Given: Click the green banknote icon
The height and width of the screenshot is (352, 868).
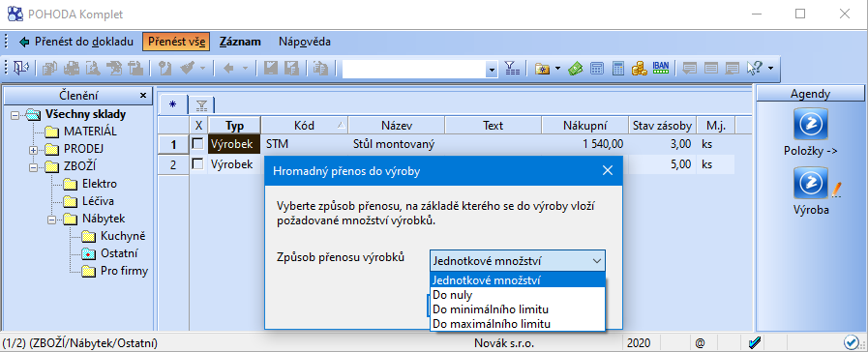Looking at the screenshot, I should coord(576,68).
